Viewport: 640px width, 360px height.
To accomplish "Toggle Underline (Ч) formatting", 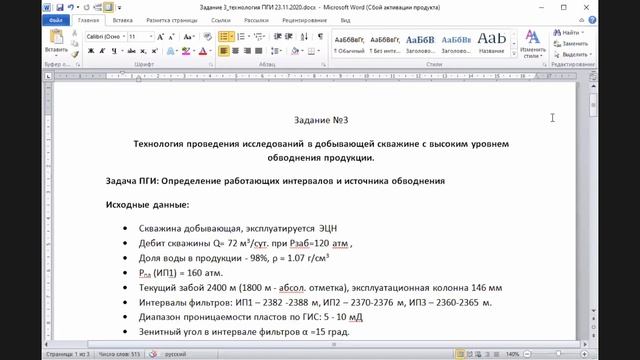I will (114, 51).
